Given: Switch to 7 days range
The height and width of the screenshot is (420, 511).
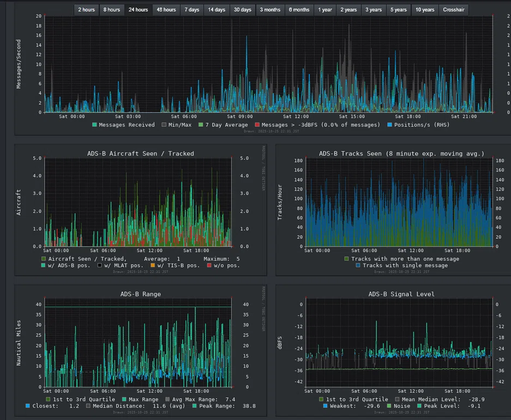Looking at the screenshot, I should (x=191, y=10).
